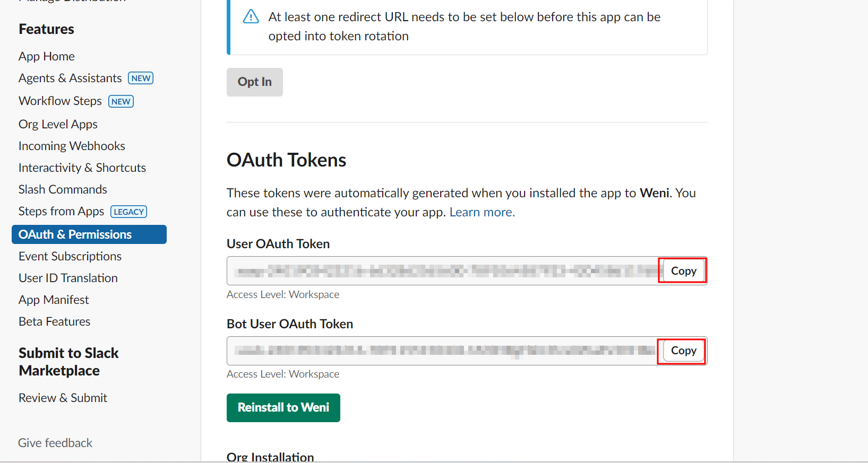
Task: Navigate to Review & Submit
Action: tap(63, 397)
